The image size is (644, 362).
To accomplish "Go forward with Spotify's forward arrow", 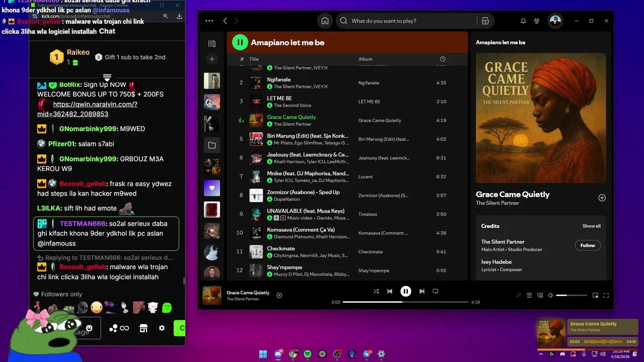I will click(x=236, y=21).
